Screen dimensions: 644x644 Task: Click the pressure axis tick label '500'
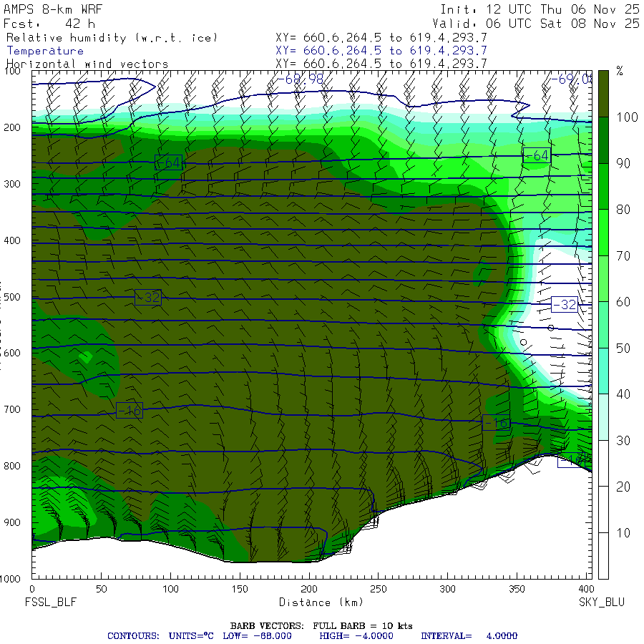tap(12, 296)
